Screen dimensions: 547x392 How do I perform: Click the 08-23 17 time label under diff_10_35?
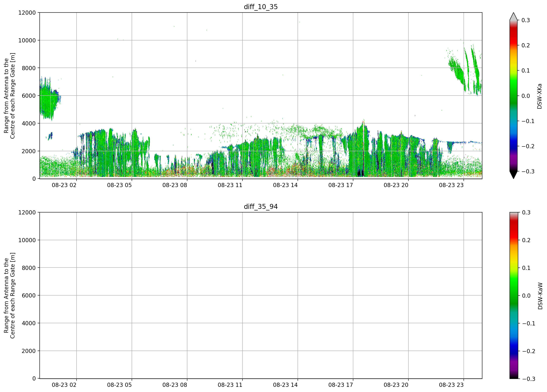click(x=341, y=185)
